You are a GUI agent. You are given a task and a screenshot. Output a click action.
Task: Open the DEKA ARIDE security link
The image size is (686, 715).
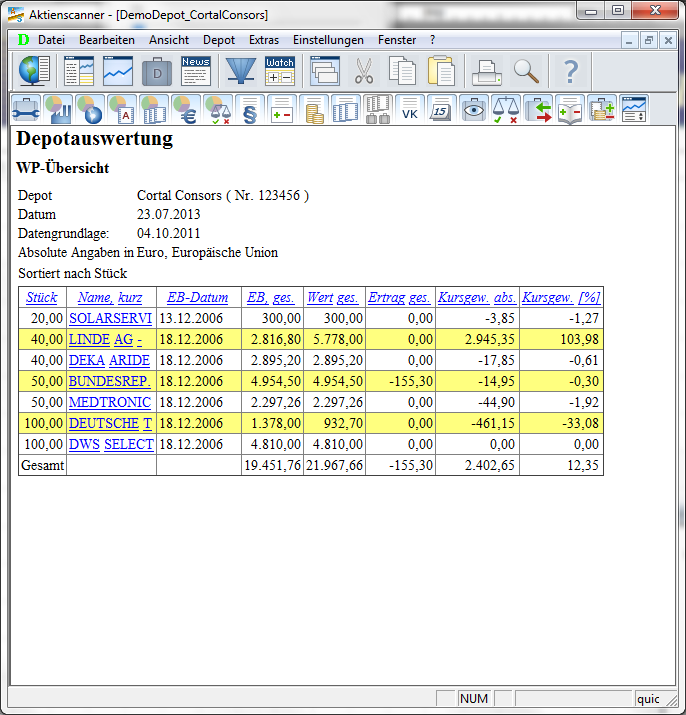109,360
